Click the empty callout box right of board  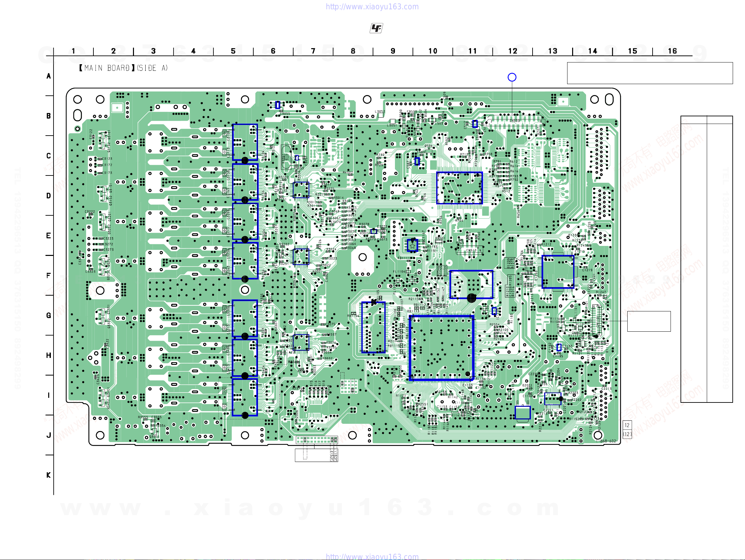[649, 321]
